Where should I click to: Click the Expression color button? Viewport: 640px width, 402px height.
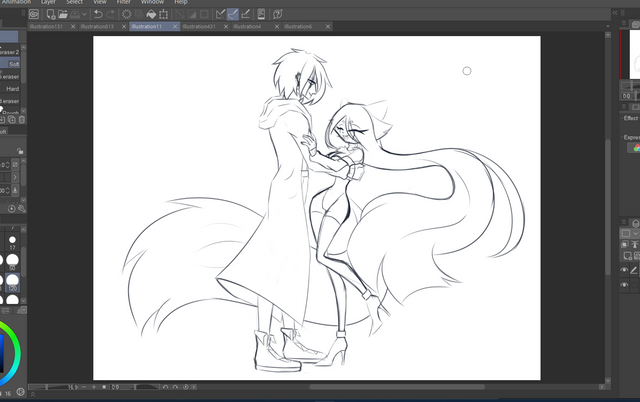point(634,148)
